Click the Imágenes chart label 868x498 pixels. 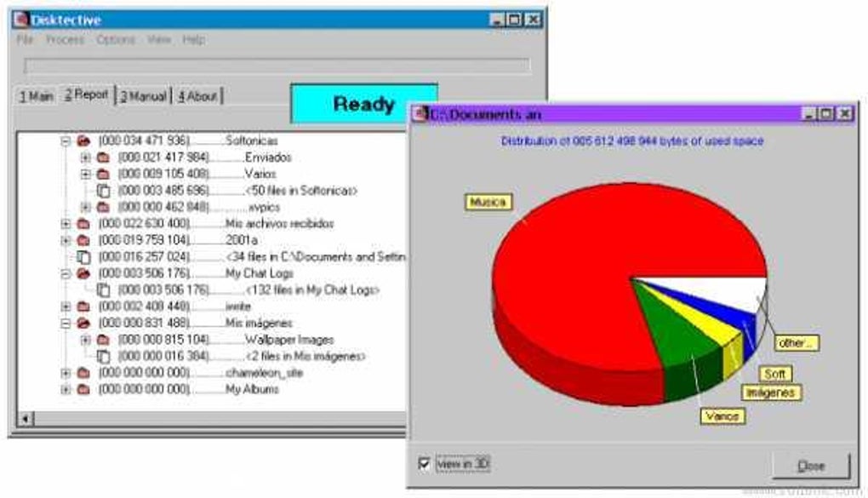pyautogui.click(x=771, y=392)
